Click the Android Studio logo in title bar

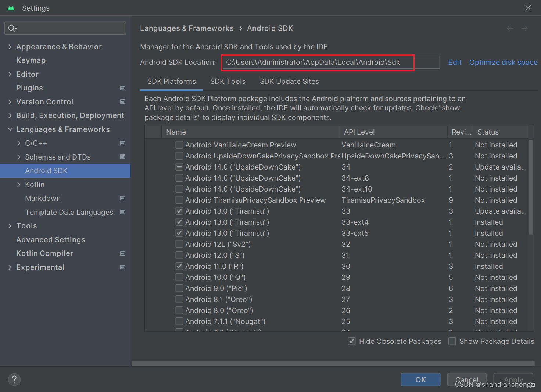click(x=11, y=8)
